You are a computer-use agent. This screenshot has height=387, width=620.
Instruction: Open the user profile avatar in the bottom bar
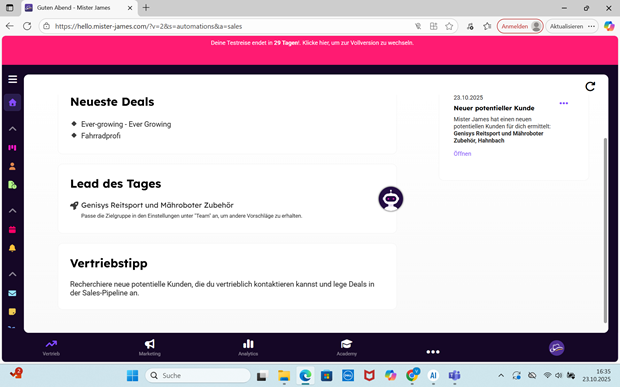(556, 348)
